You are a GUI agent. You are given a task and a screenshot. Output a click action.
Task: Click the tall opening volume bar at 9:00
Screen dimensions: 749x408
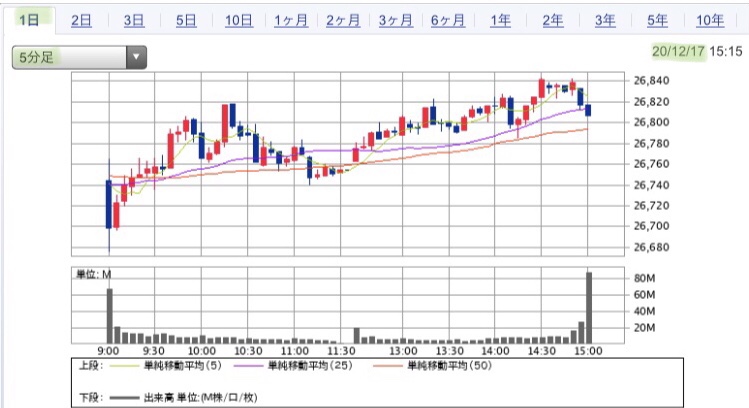pyautogui.click(x=109, y=316)
